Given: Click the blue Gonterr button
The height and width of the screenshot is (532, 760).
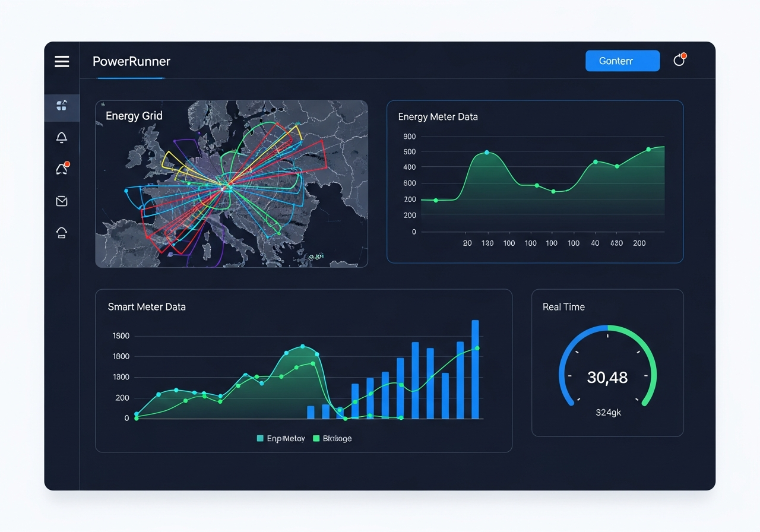Looking at the screenshot, I should 622,61.
